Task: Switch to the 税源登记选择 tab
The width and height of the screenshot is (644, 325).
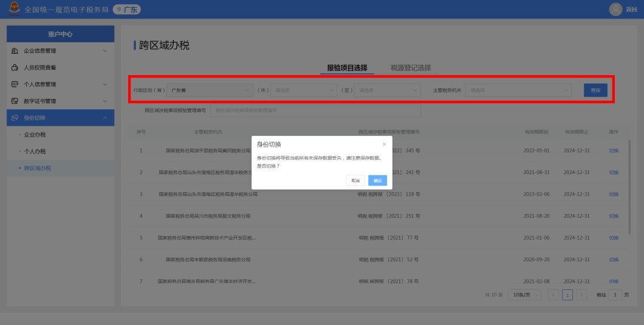Action: tap(411, 68)
